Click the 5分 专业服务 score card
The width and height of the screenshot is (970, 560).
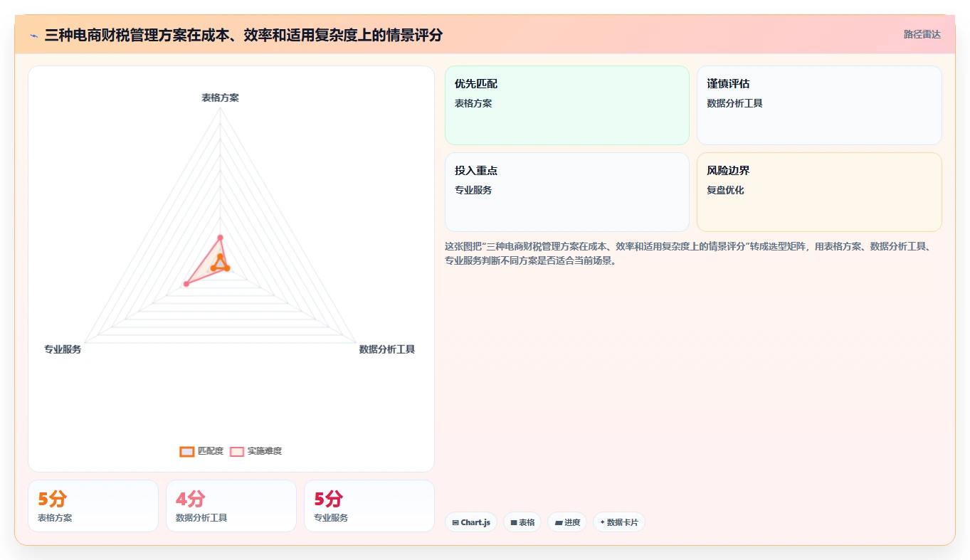369,506
